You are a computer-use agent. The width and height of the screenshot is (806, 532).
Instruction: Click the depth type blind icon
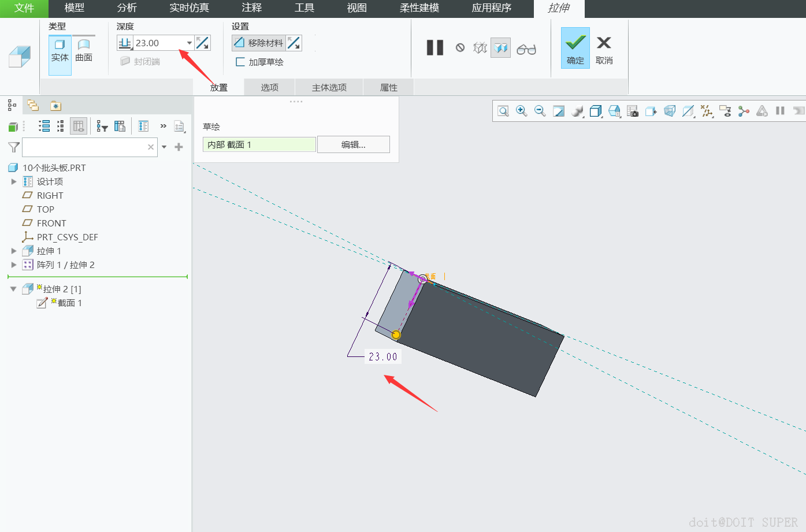click(x=125, y=43)
